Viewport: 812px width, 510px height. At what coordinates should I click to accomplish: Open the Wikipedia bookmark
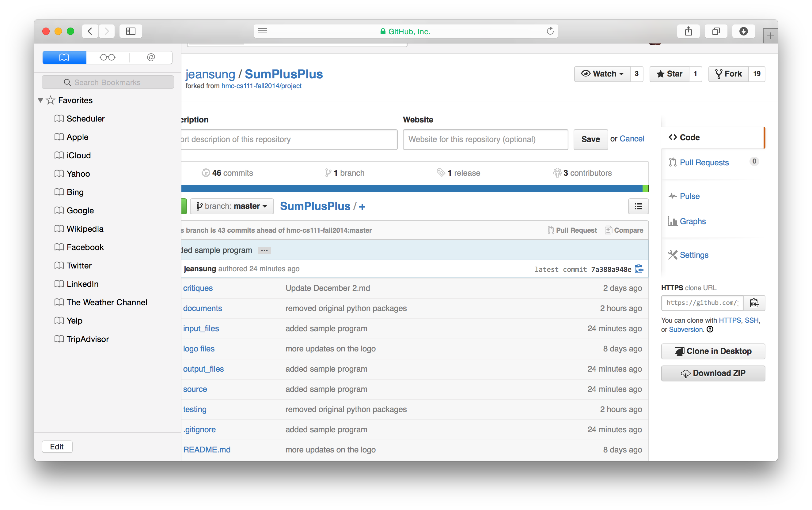tap(85, 229)
